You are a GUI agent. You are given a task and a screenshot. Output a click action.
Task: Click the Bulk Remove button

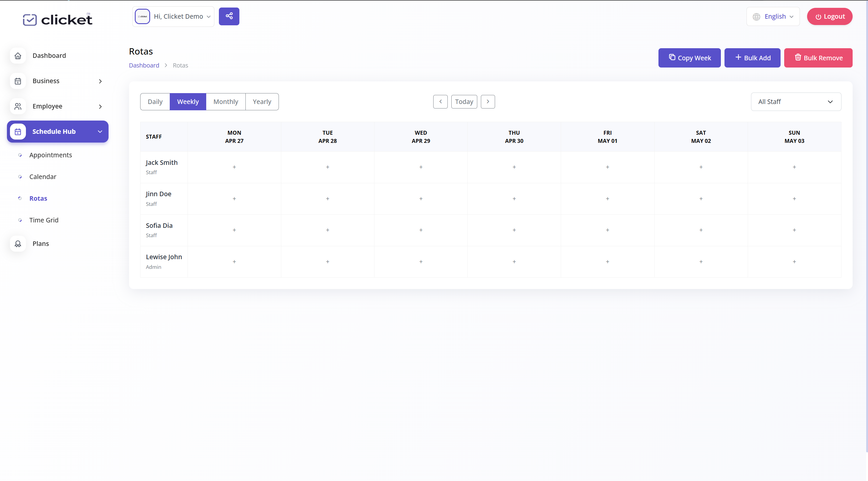pos(818,58)
